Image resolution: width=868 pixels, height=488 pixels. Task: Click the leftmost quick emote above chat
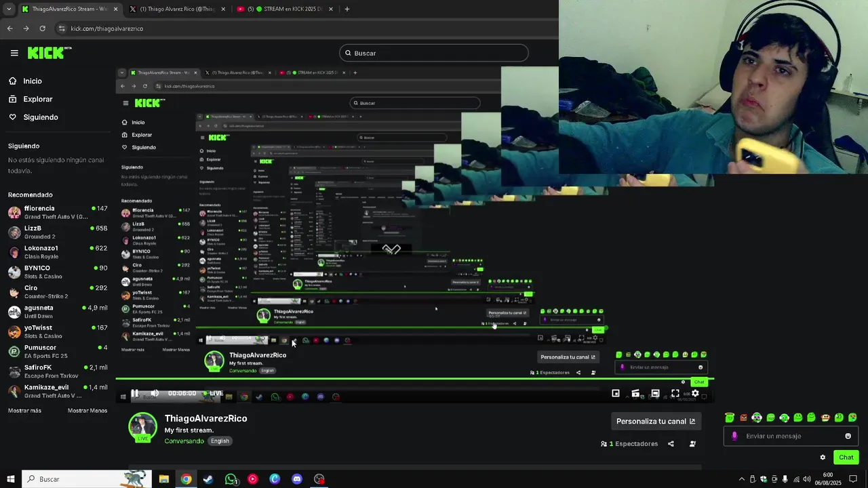(x=730, y=418)
